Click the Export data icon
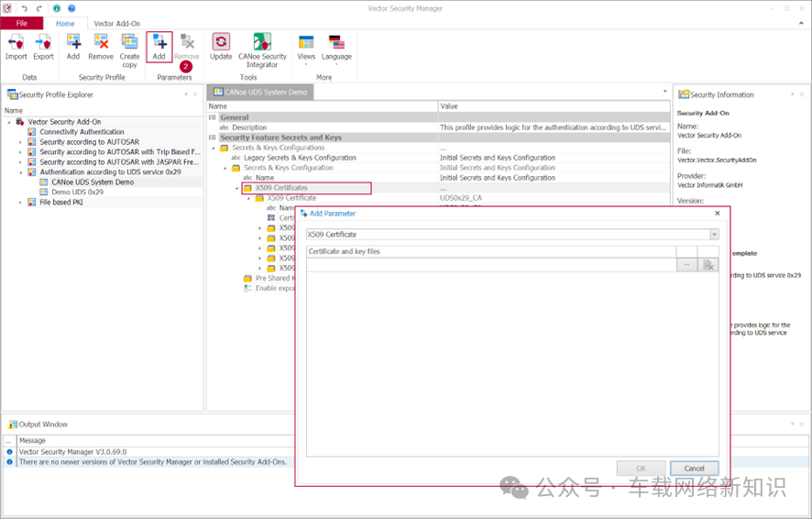The width and height of the screenshot is (812, 519). [43, 48]
